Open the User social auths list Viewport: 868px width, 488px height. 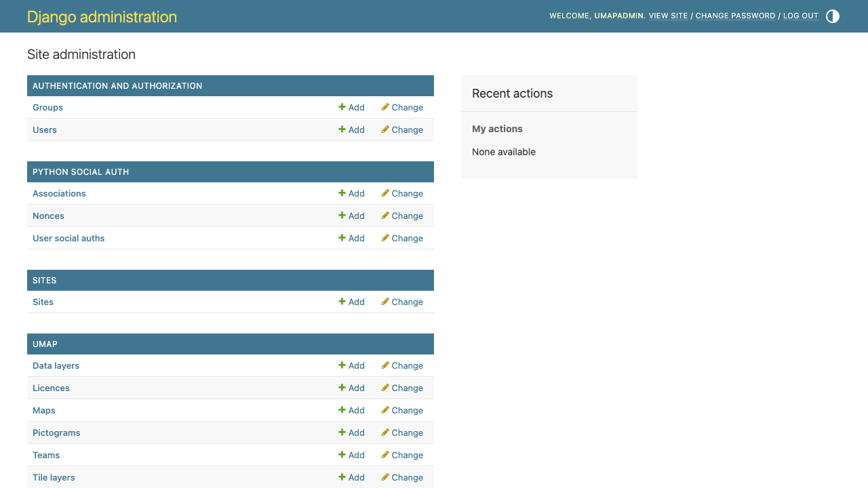click(x=68, y=238)
